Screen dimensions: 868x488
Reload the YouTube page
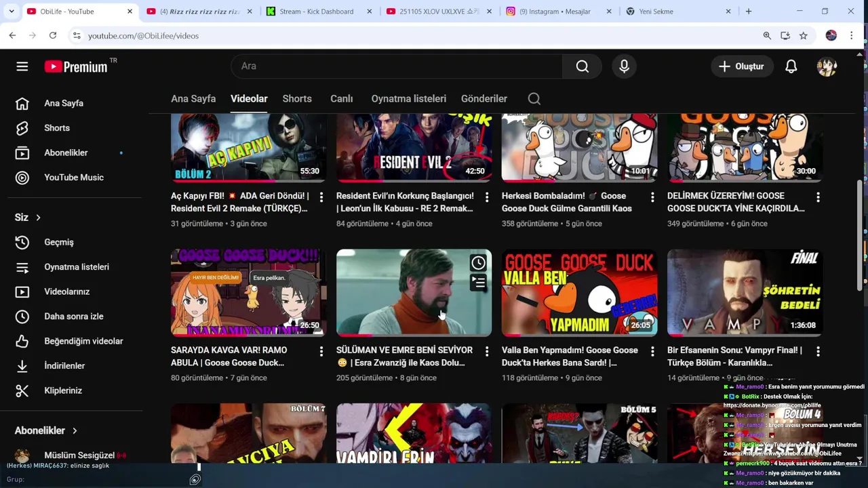(53, 35)
